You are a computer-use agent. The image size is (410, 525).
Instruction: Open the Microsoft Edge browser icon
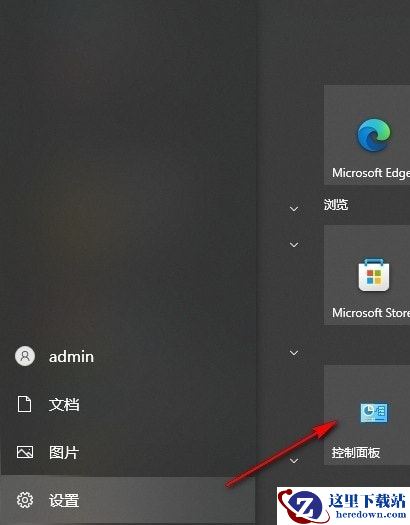click(x=374, y=135)
